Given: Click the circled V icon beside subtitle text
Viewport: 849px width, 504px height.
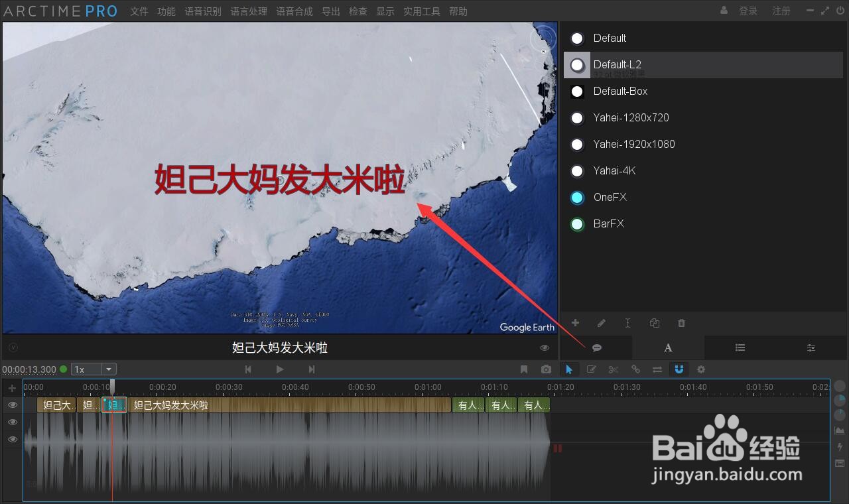Looking at the screenshot, I should (x=13, y=347).
